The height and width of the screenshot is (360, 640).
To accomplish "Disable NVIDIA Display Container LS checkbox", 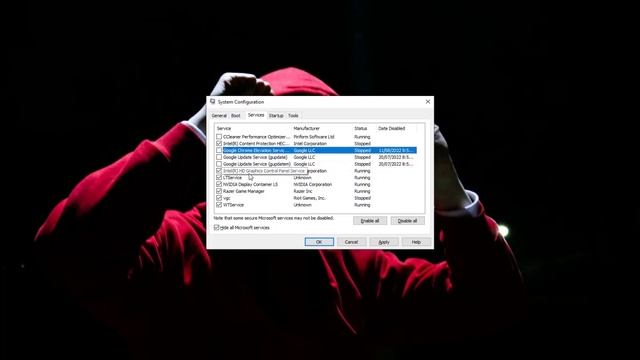I will (219, 184).
